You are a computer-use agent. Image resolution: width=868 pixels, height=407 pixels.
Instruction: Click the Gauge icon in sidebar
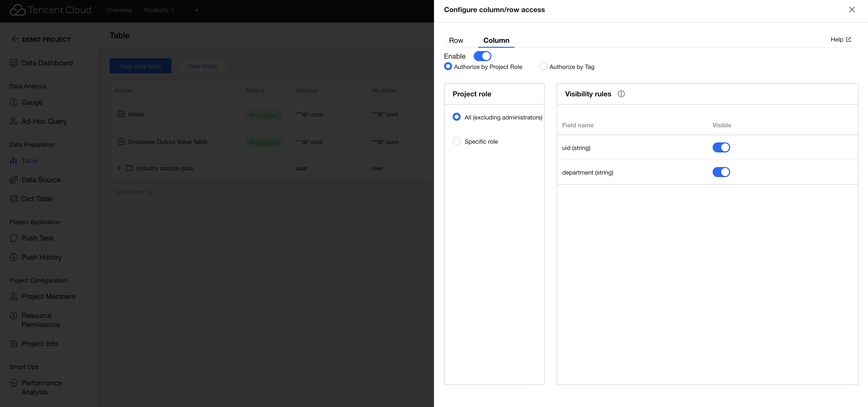[14, 102]
